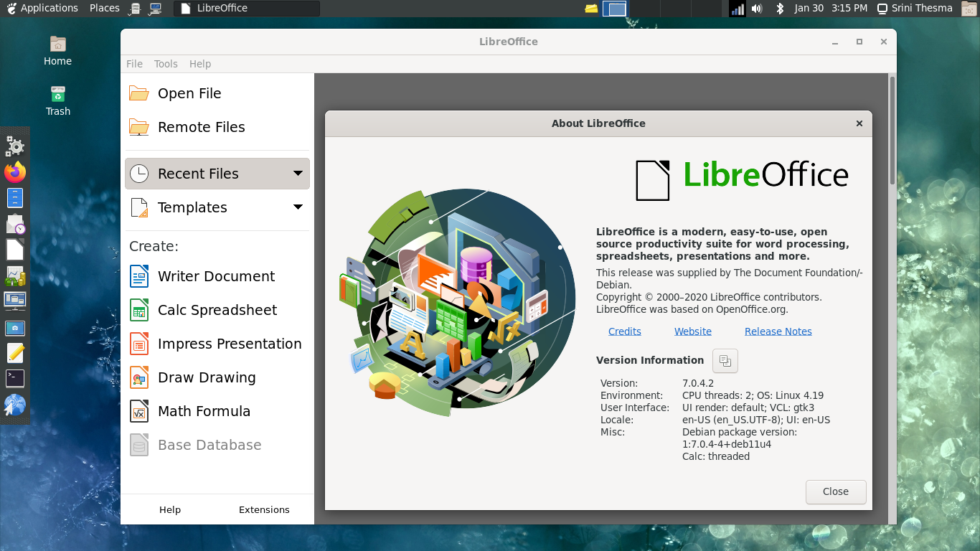980x551 pixels.
Task: Open the Tools menu
Action: [166, 64]
